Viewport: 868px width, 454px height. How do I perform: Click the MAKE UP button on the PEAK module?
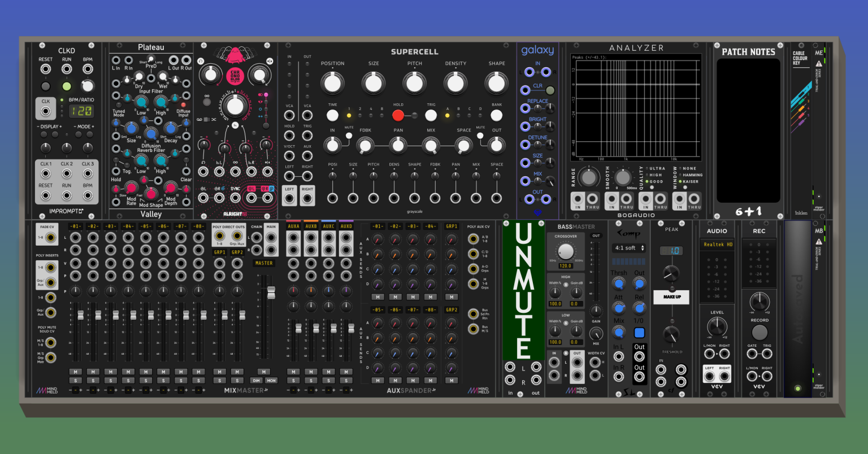[x=672, y=296]
